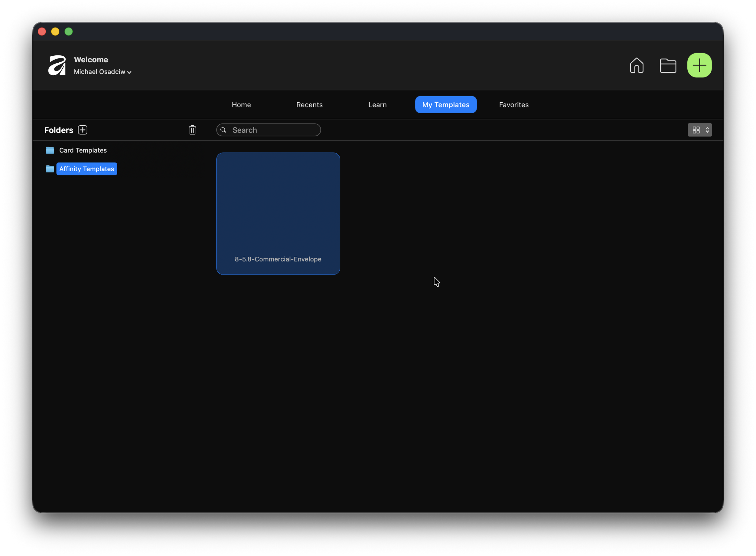Open the file browser folder icon
Image resolution: width=756 pixels, height=556 pixels.
click(x=668, y=66)
